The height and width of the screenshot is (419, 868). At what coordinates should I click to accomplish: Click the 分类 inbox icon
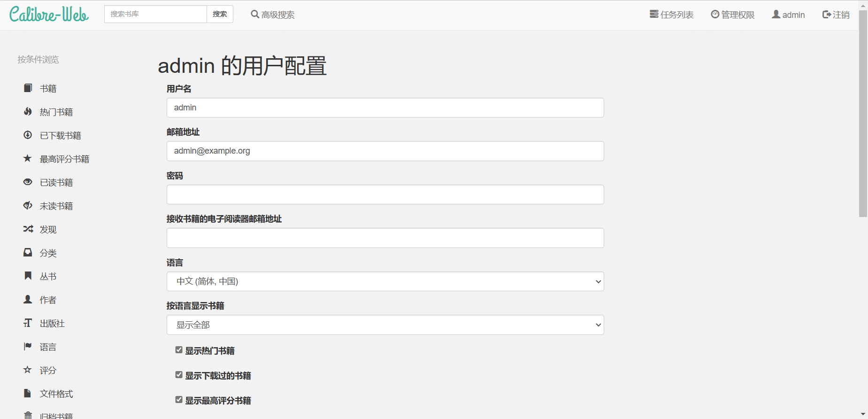[28, 252]
